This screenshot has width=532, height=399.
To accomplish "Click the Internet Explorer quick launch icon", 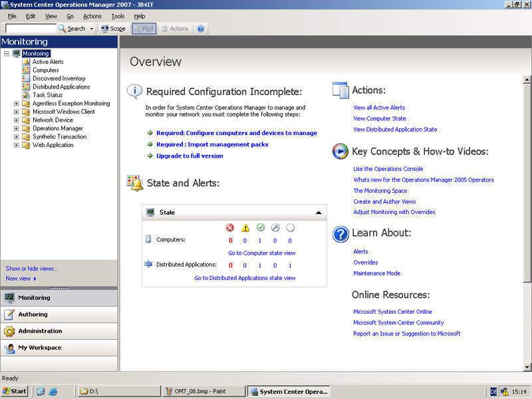I will click(x=53, y=392).
